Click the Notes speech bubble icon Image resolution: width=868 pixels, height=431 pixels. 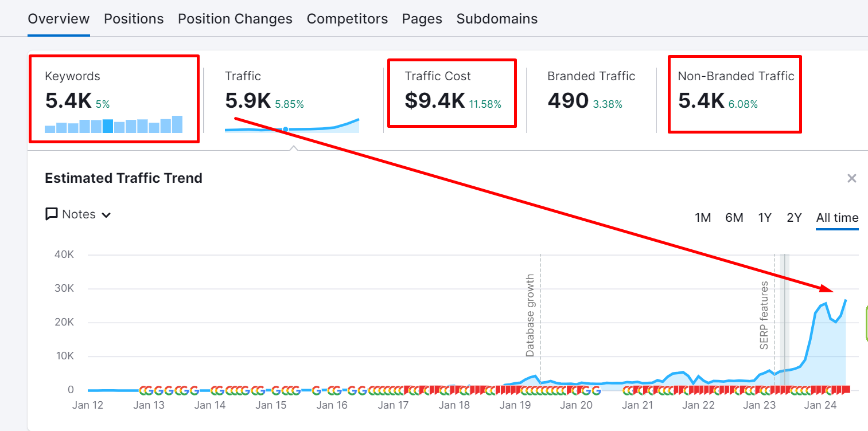click(52, 214)
